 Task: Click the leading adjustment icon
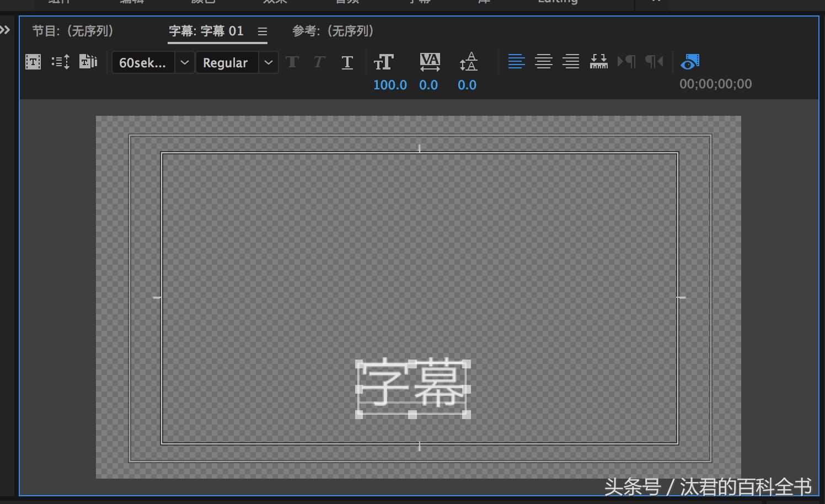(x=467, y=62)
